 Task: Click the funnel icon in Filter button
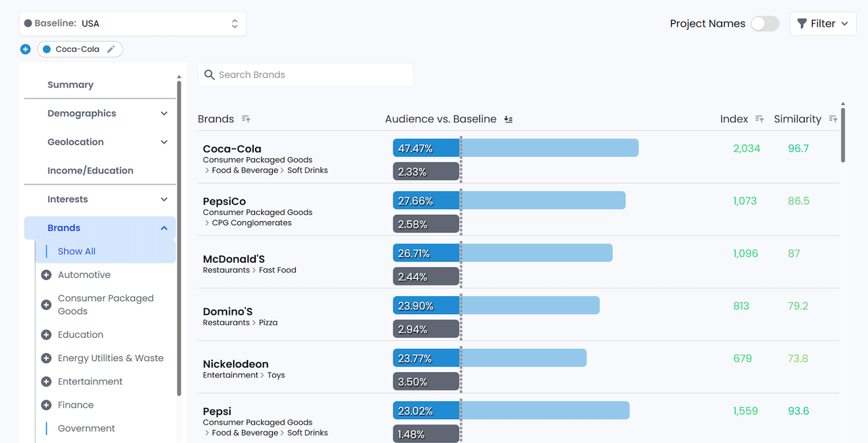click(802, 23)
